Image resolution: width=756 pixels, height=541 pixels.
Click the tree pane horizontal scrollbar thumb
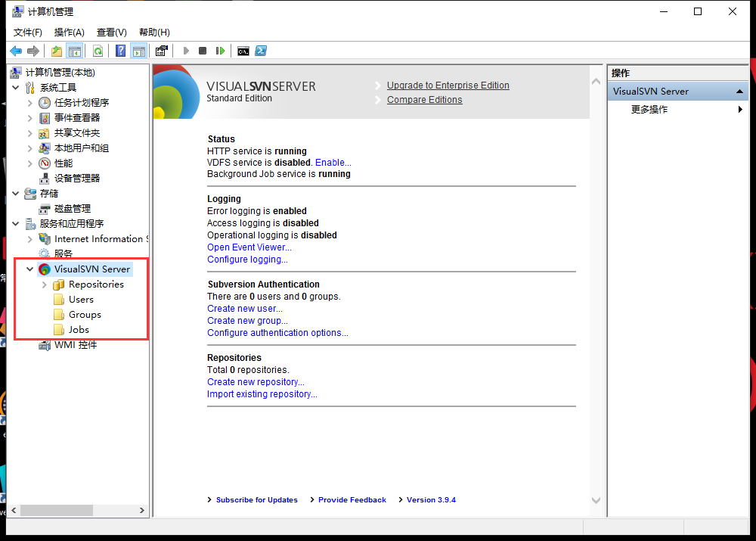(57, 510)
